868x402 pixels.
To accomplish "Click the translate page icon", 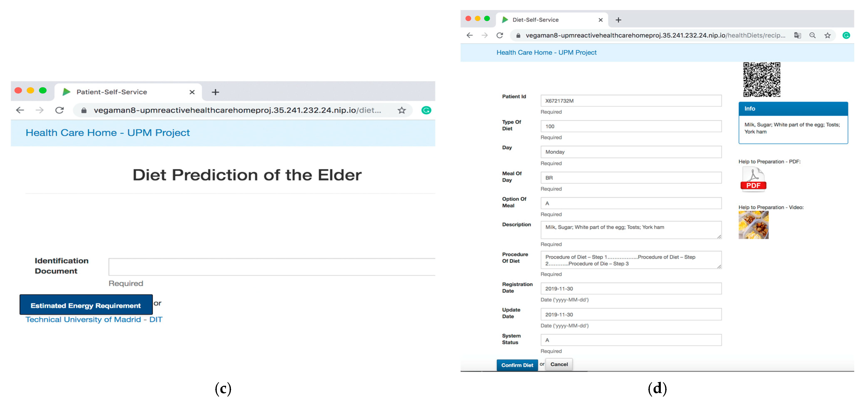I will 797,35.
